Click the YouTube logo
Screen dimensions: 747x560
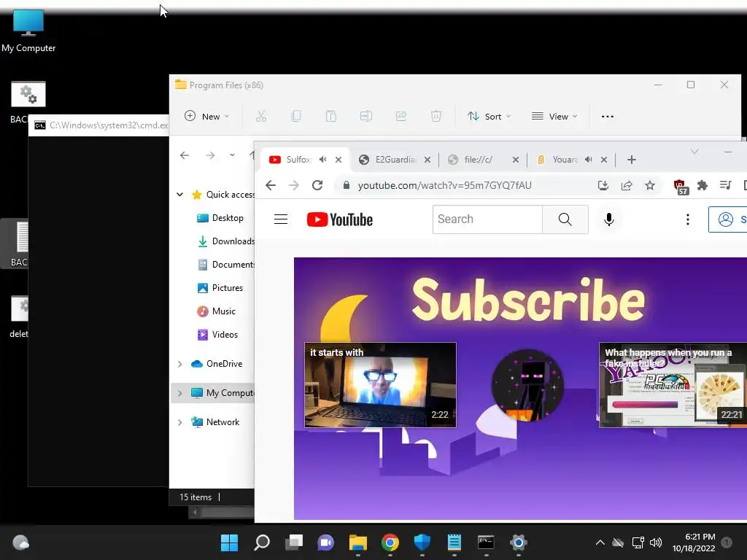pos(340,219)
